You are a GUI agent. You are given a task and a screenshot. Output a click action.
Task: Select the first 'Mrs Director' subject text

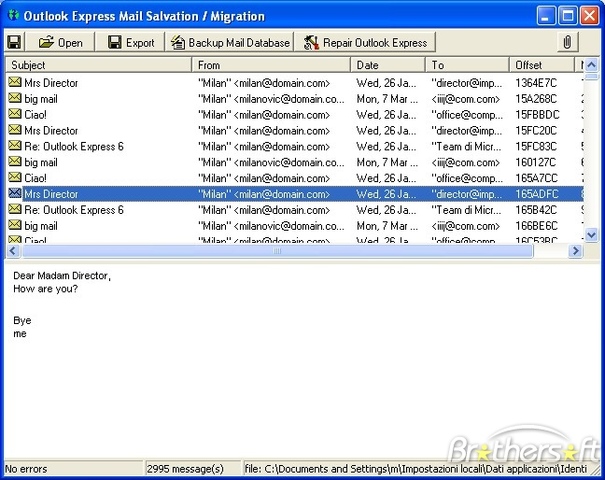click(x=51, y=83)
